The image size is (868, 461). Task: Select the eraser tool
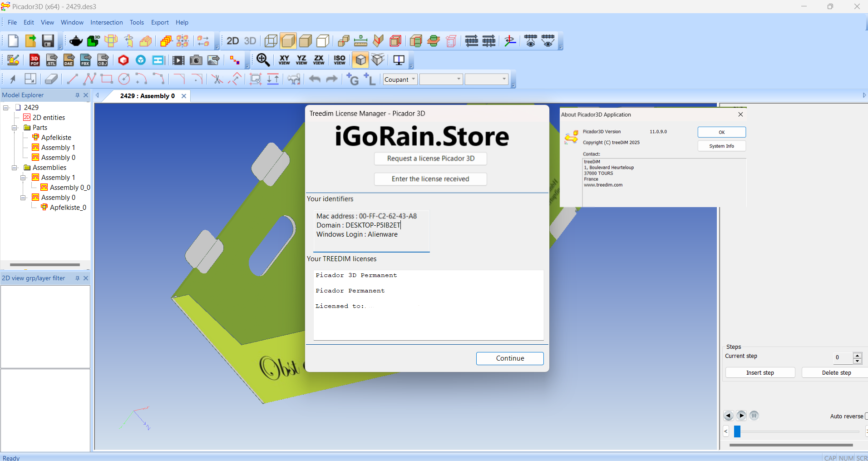51,79
